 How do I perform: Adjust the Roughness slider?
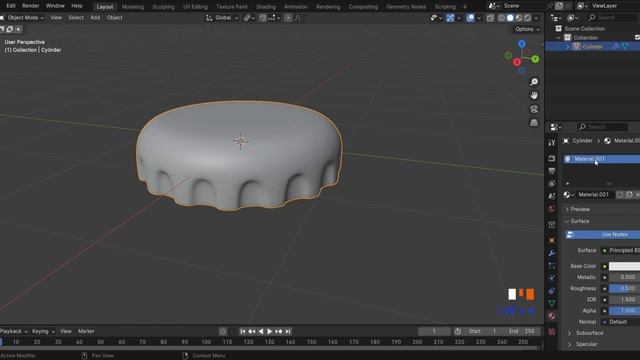pyautogui.click(x=624, y=289)
